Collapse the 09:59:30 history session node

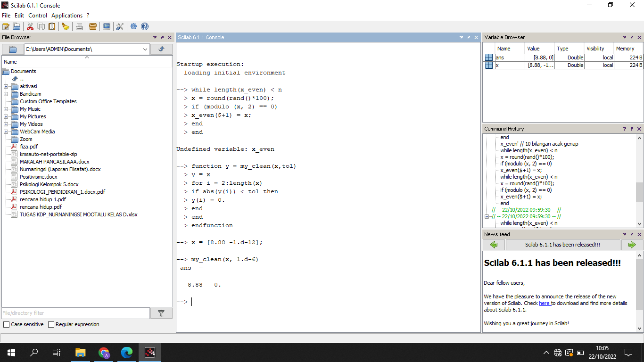pyautogui.click(x=487, y=216)
